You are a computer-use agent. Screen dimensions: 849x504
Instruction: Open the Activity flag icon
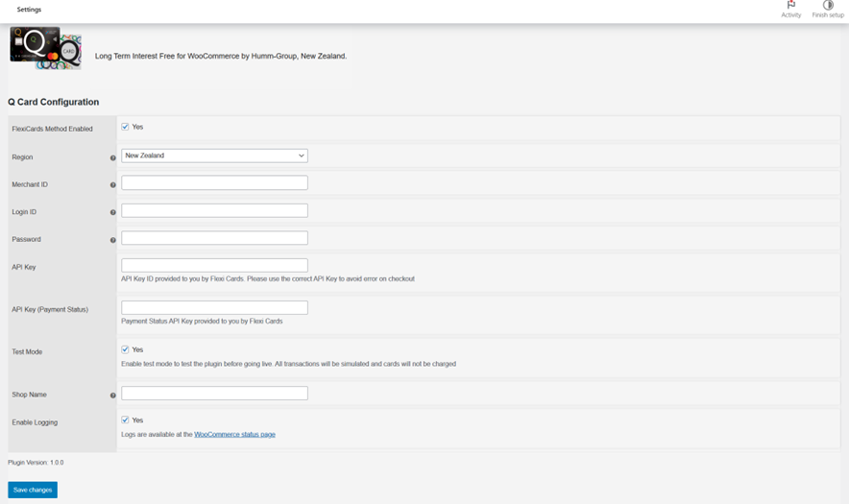point(791,5)
